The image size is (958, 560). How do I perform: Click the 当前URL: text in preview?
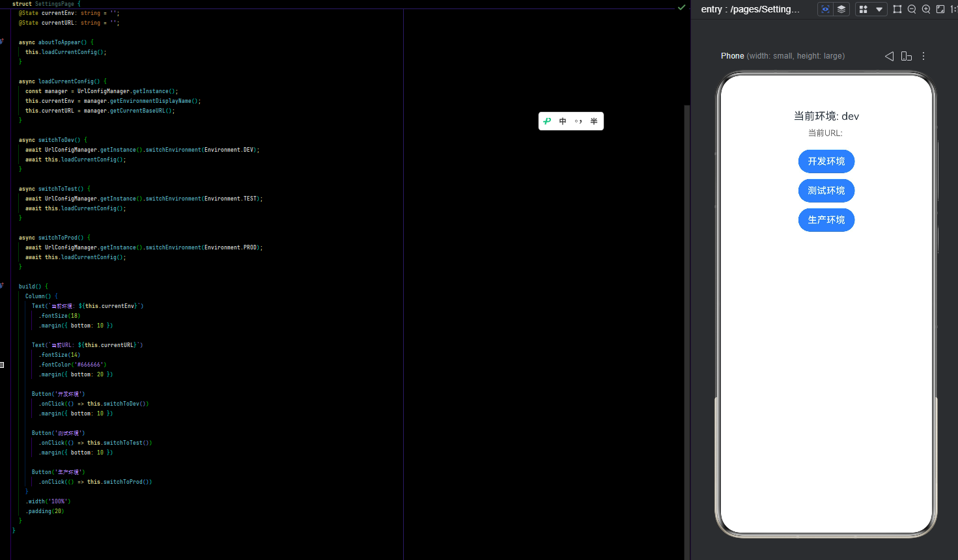pyautogui.click(x=826, y=133)
